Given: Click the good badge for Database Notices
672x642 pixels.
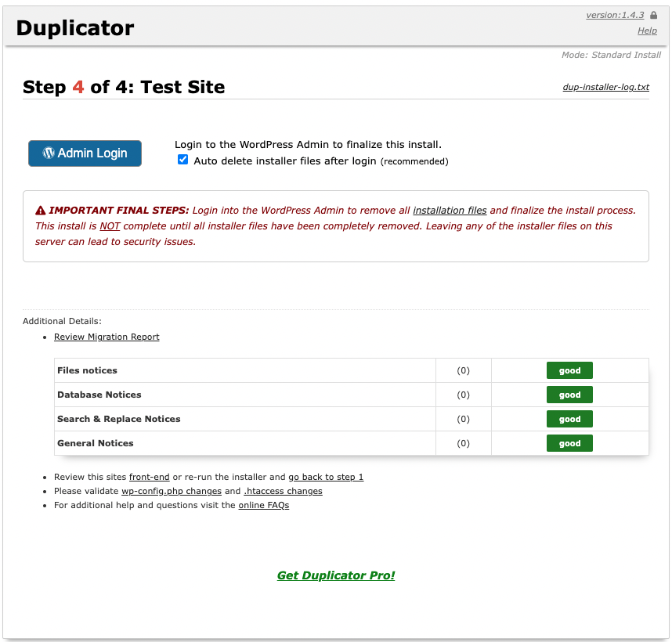Looking at the screenshot, I should [569, 395].
